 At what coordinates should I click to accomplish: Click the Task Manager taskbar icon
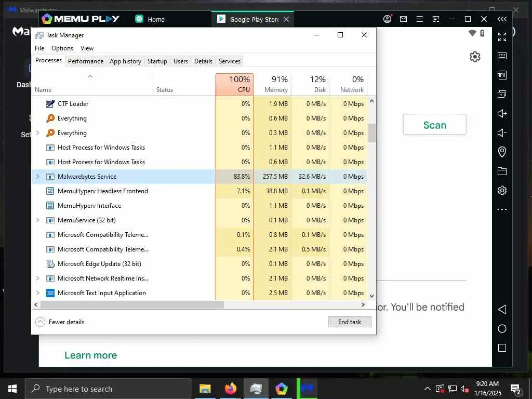[256, 389]
